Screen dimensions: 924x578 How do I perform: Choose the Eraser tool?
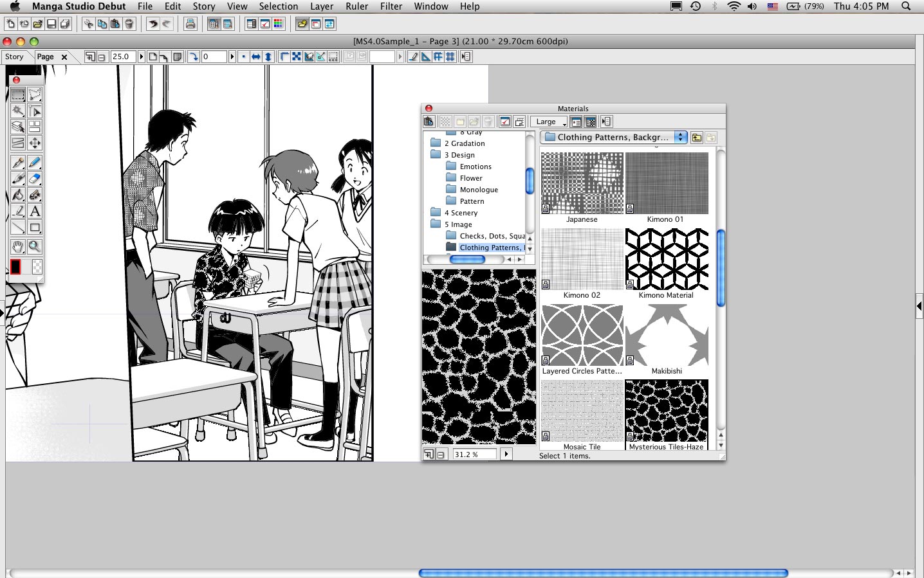tap(35, 179)
